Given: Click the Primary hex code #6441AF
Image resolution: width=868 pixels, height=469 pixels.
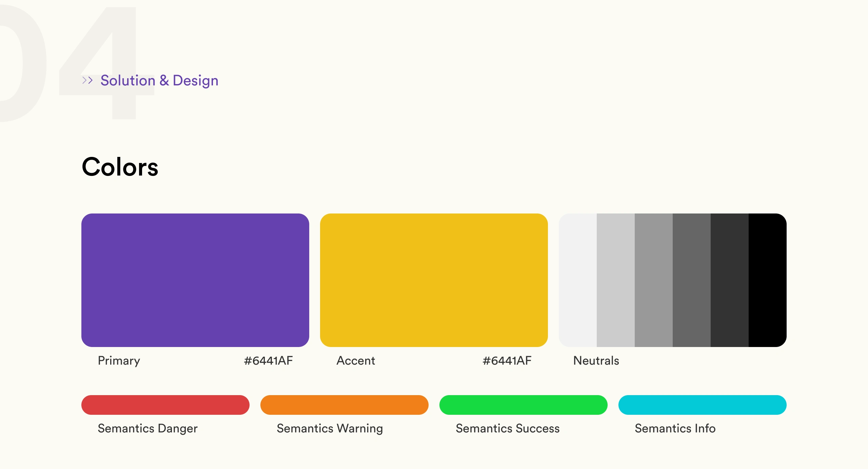Looking at the screenshot, I should click(268, 361).
